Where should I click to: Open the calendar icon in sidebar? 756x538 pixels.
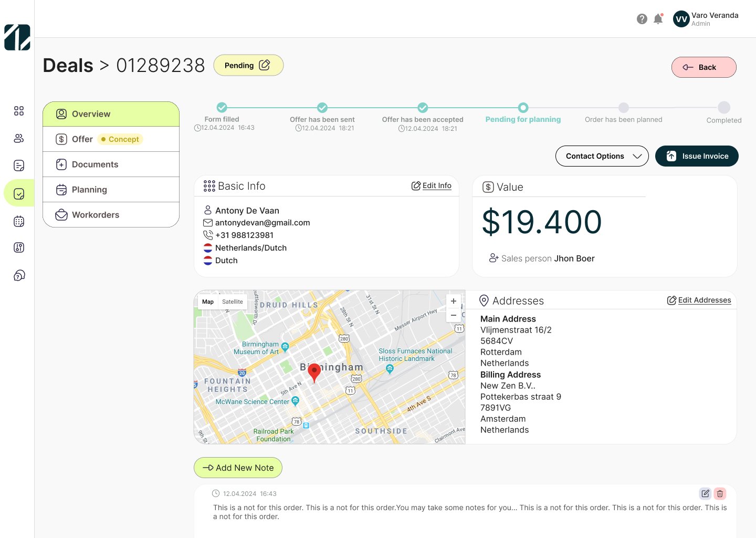click(19, 221)
